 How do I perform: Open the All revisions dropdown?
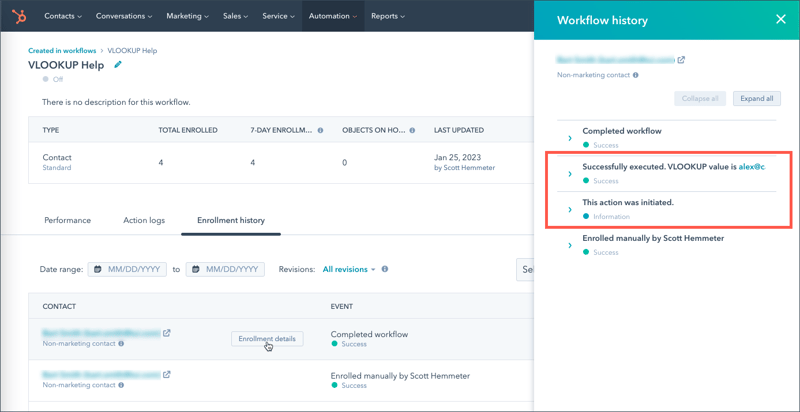tap(349, 269)
